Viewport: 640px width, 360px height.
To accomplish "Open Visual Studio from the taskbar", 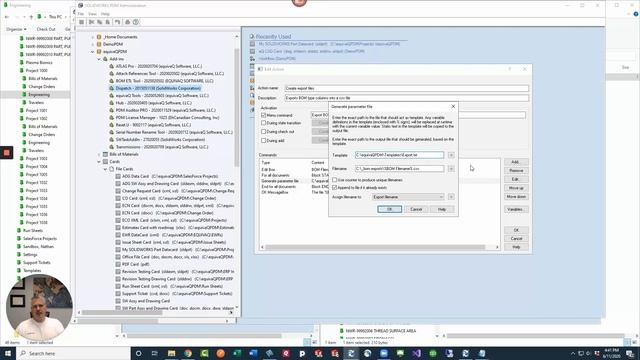I will (x=416, y=353).
